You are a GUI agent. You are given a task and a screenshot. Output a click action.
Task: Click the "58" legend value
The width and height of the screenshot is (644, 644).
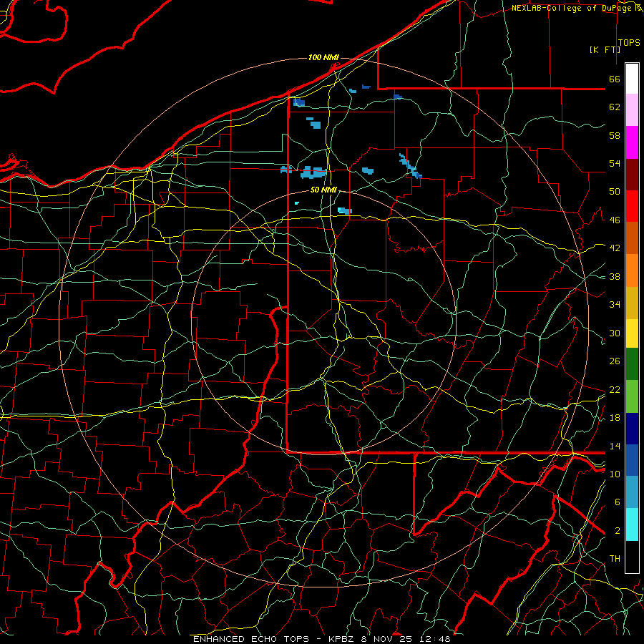pos(615,135)
